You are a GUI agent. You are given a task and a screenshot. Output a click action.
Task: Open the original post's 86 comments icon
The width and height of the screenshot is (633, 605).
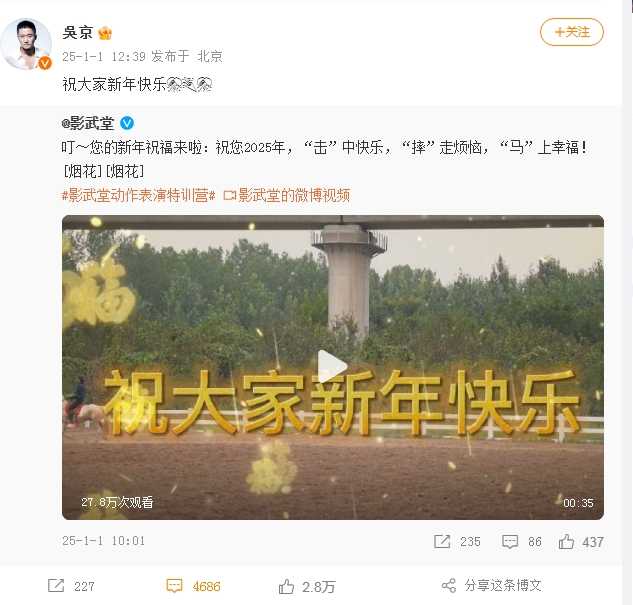[510, 541]
